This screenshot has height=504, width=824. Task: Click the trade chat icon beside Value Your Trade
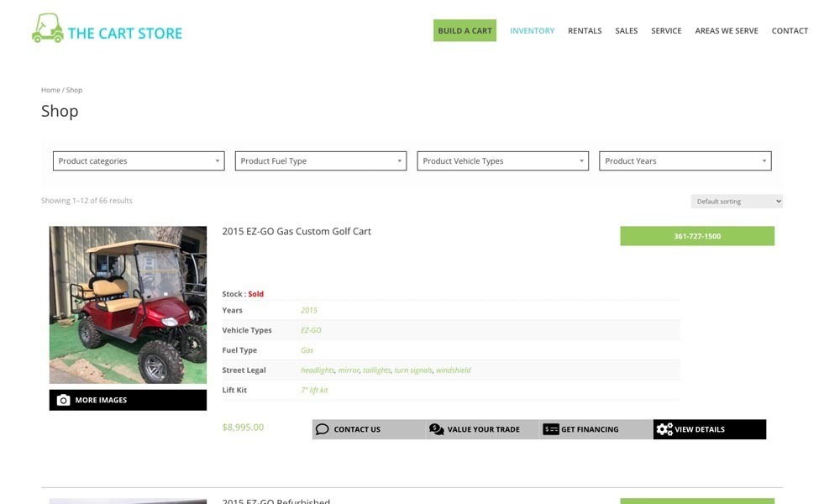tap(436, 429)
